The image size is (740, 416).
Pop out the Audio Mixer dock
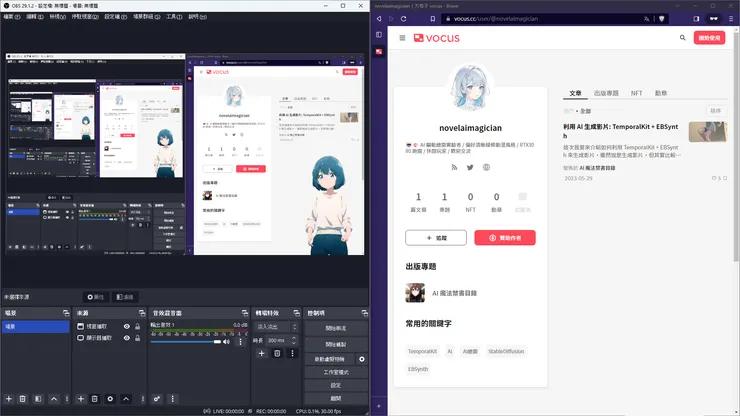click(244, 313)
